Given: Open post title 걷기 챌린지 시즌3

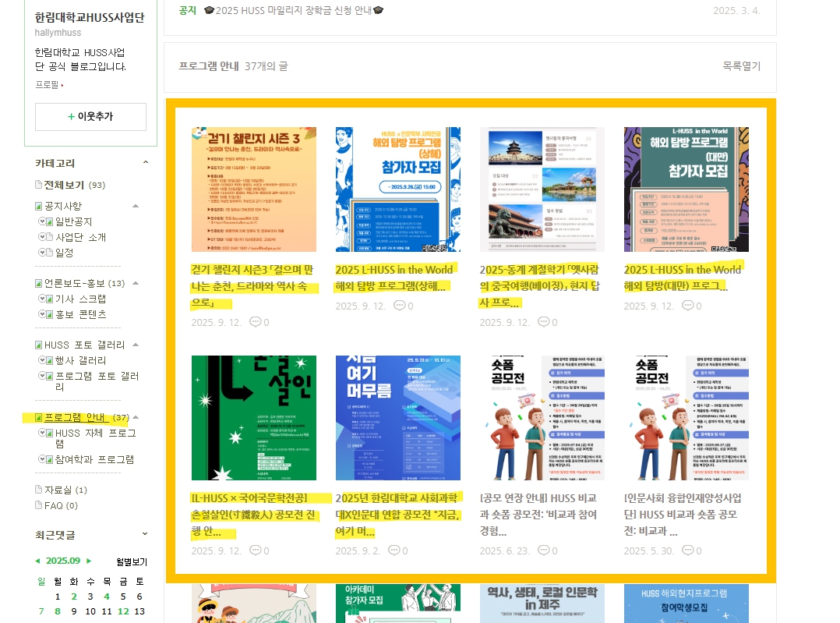Looking at the screenshot, I should tap(252, 285).
